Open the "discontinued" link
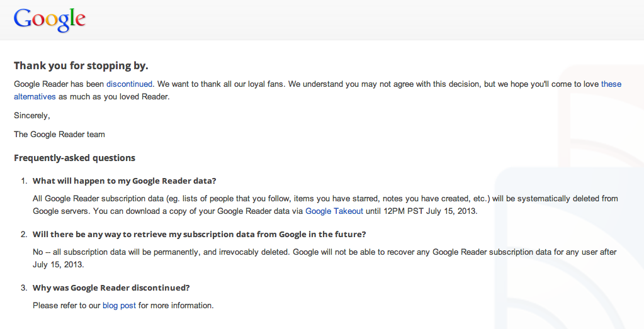 [129, 84]
